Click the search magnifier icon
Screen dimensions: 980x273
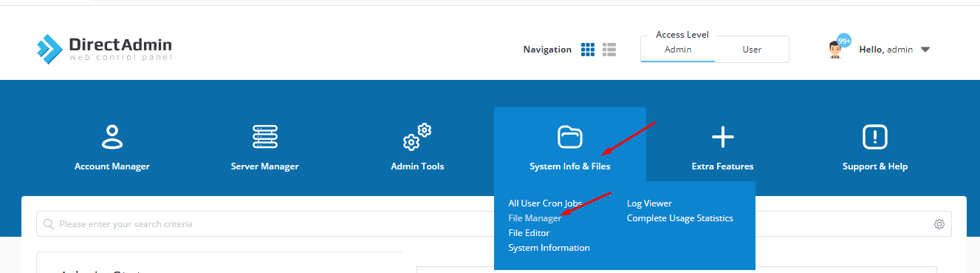(x=49, y=224)
